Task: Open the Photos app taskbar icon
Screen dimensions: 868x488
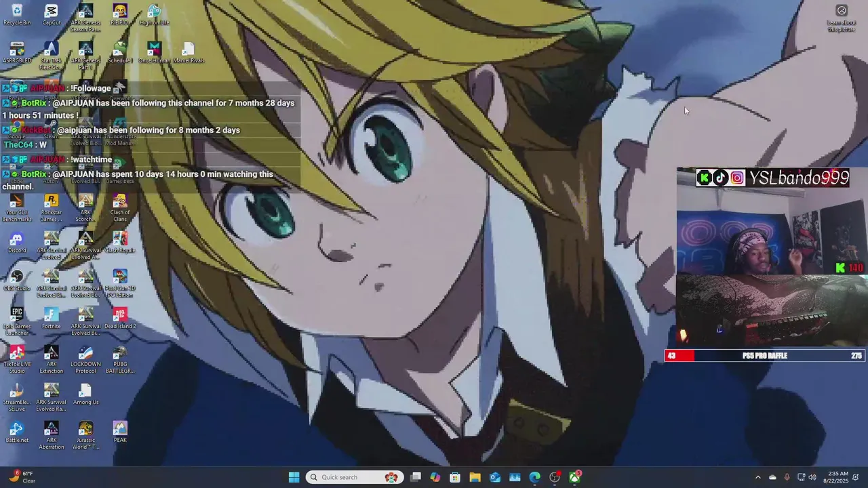Action: click(x=515, y=477)
